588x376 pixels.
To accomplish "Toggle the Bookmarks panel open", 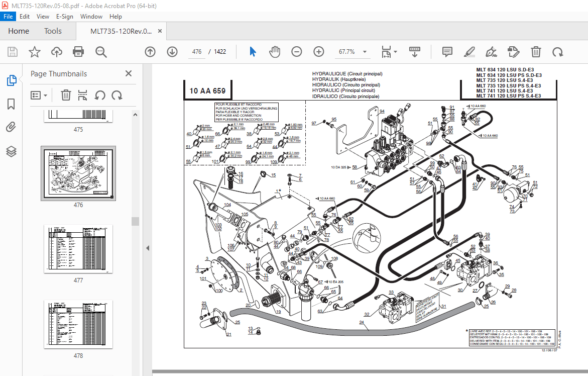I will [x=11, y=104].
